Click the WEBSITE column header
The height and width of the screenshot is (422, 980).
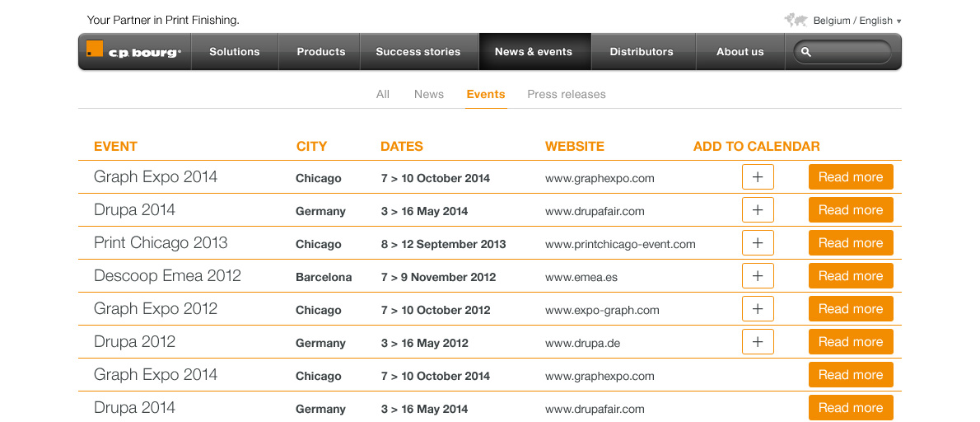[x=574, y=146]
